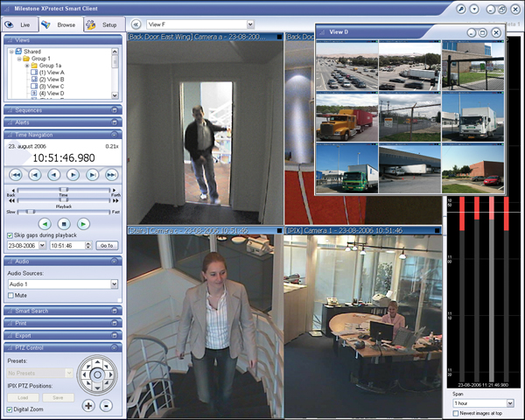The image size is (525, 420).
Task: Toggle the Digital Zoom checkbox
Action: coord(10,409)
